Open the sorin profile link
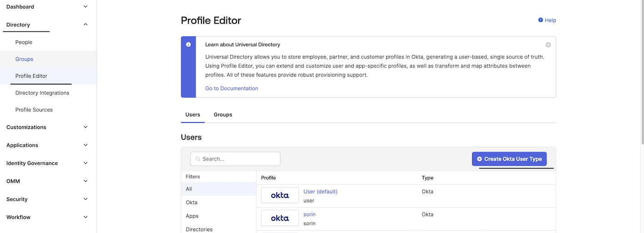This screenshot has width=644, height=233. click(310, 214)
